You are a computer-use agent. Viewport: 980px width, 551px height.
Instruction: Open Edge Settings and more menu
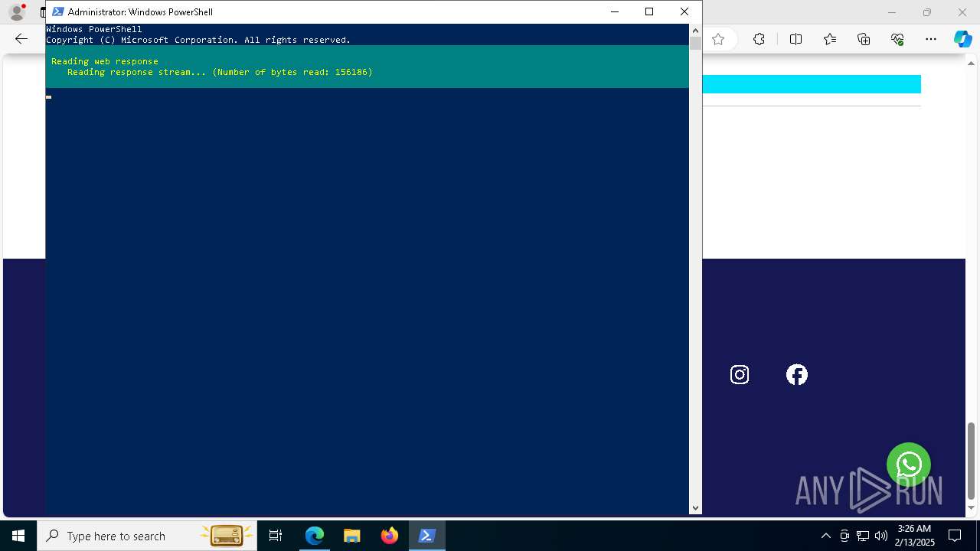[x=931, y=39]
